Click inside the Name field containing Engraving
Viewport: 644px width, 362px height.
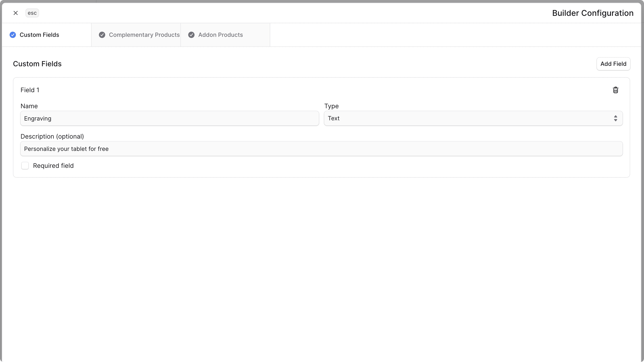[x=169, y=118]
